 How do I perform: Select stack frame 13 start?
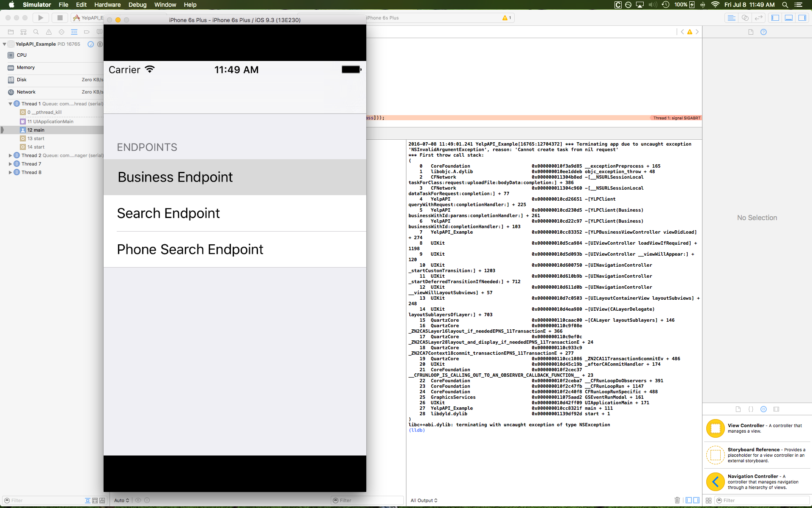click(x=52, y=138)
